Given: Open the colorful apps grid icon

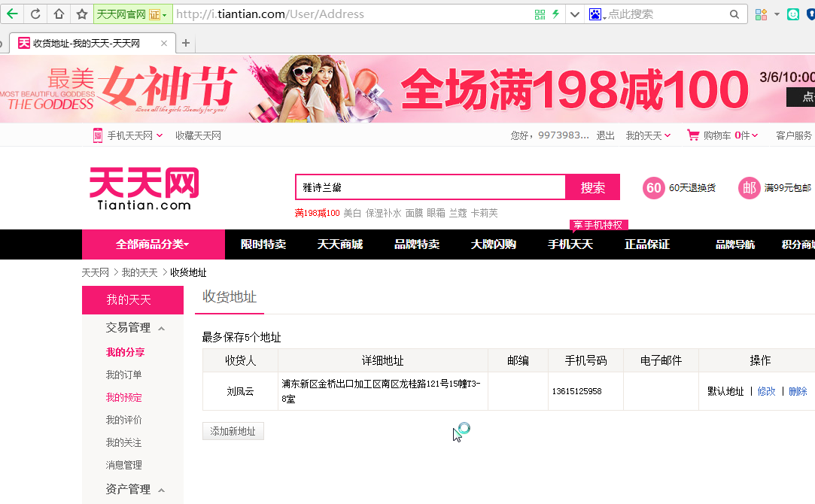Looking at the screenshot, I should 761,14.
